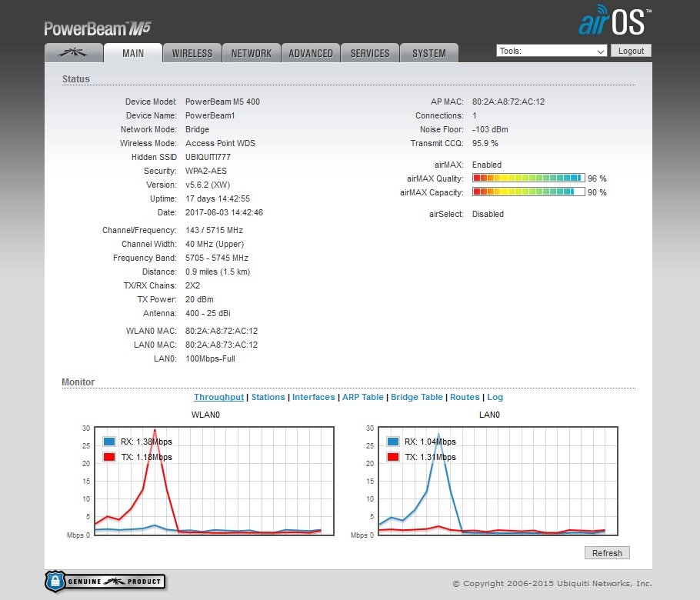Image resolution: width=700 pixels, height=600 pixels.
Task: Open the Log link
Action: 495,397
